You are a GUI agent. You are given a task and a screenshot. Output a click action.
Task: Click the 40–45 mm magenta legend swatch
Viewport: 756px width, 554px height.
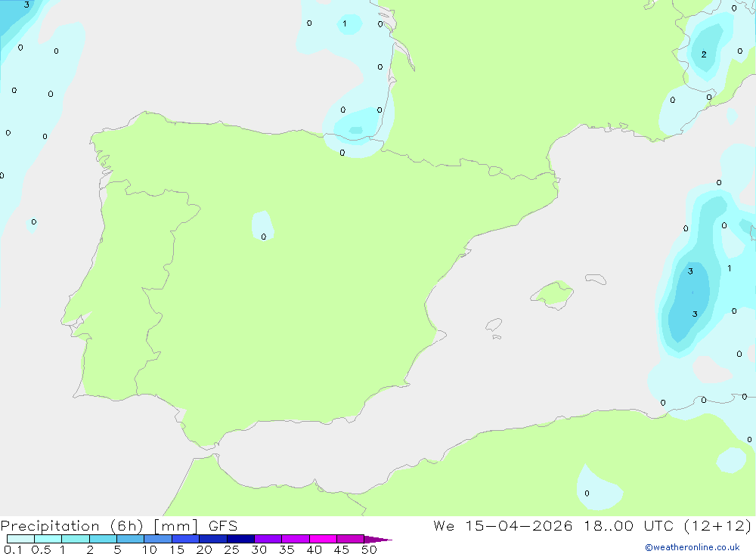323,539
